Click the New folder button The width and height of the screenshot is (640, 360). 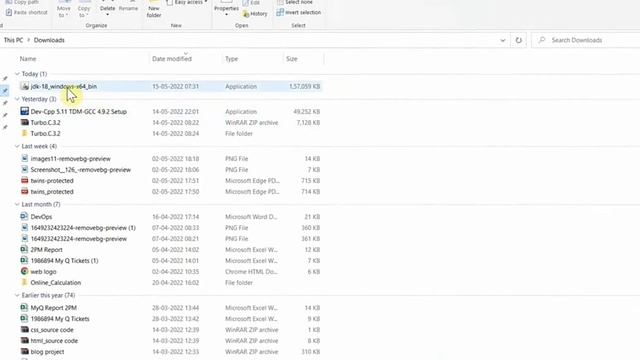154,10
